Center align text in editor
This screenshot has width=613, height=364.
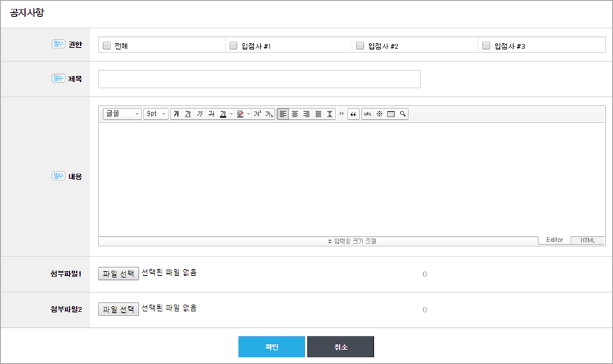295,114
